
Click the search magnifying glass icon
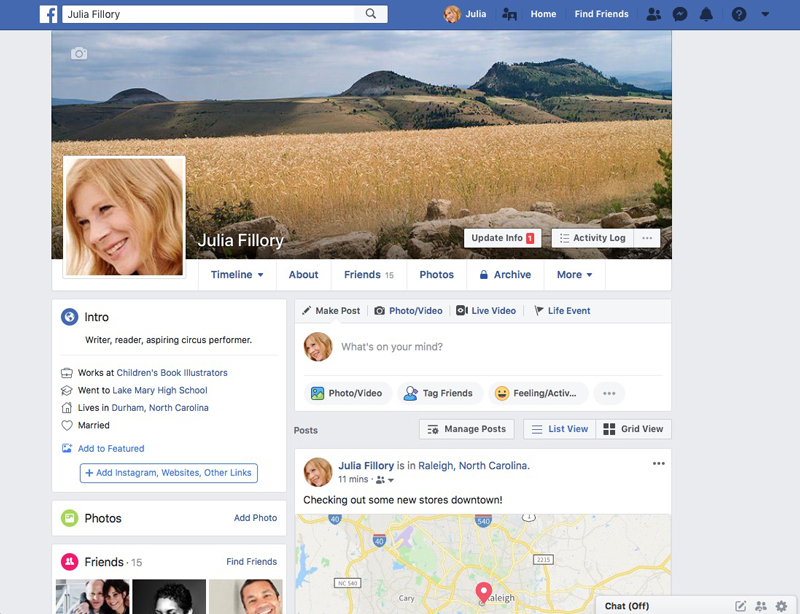(x=371, y=14)
